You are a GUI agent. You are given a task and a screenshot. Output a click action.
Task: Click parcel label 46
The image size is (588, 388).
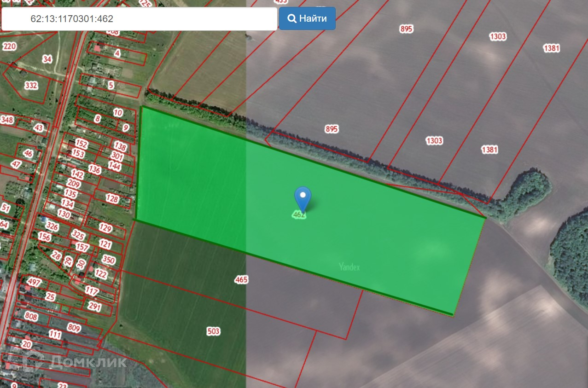click(29, 153)
